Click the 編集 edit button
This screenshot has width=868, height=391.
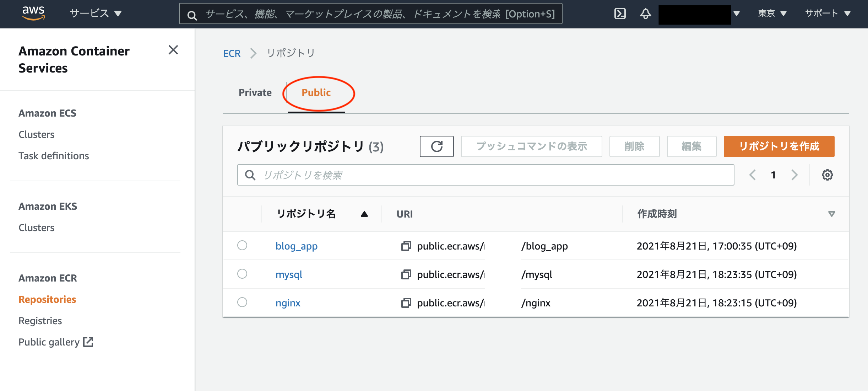tap(691, 146)
